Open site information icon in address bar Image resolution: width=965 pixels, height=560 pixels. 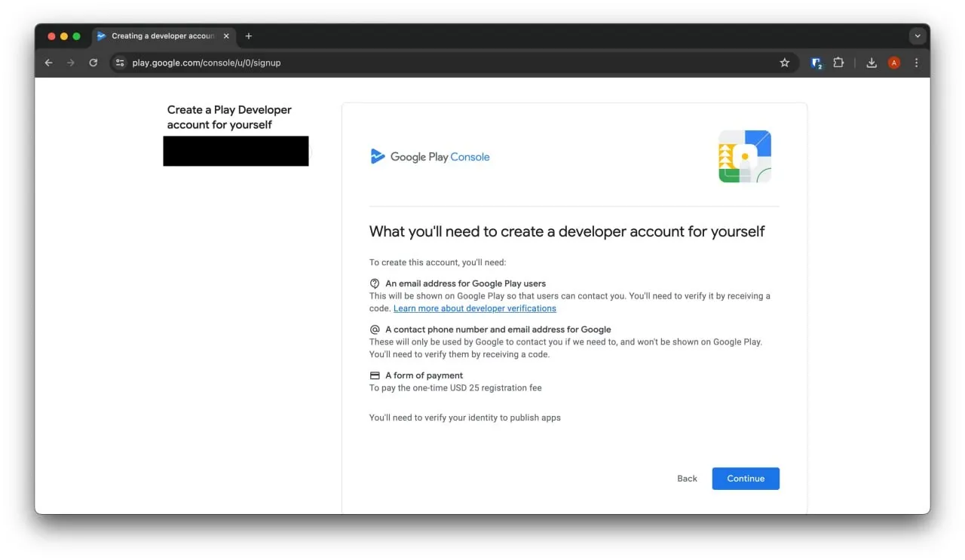[120, 63]
